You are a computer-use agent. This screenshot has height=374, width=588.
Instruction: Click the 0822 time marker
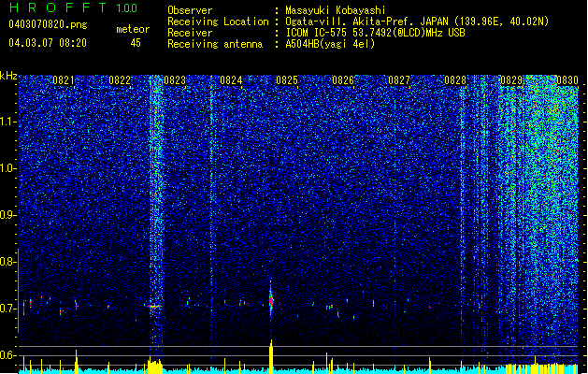(x=120, y=80)
